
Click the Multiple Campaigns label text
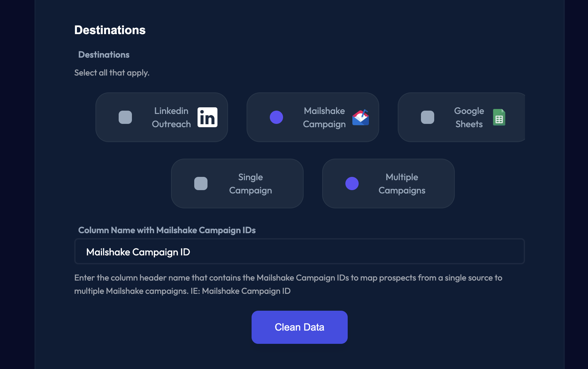[x=402, y=184]
